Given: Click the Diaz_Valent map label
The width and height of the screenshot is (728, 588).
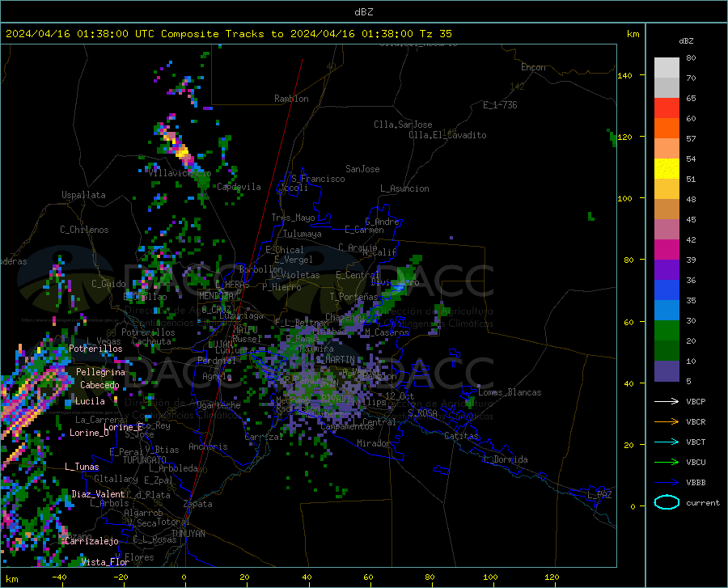Looking at the screenshot, I should tap(98, 494).
